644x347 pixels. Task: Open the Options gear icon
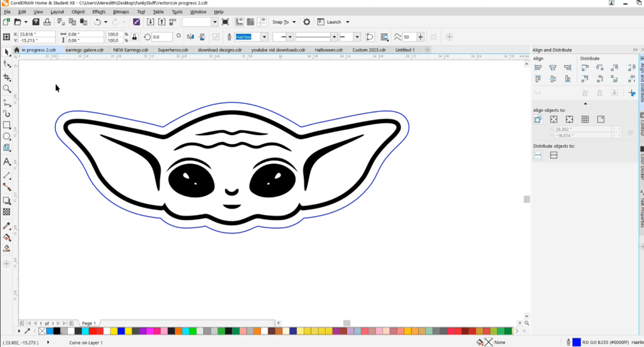click(x=306, y=22)
